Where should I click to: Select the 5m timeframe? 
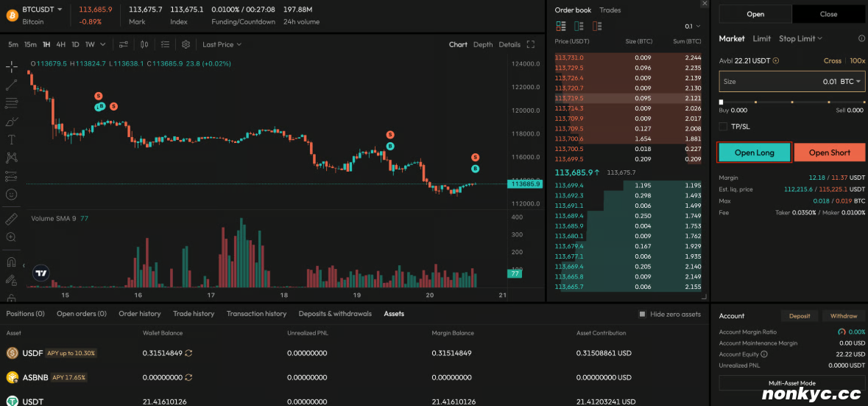[13, 44]
